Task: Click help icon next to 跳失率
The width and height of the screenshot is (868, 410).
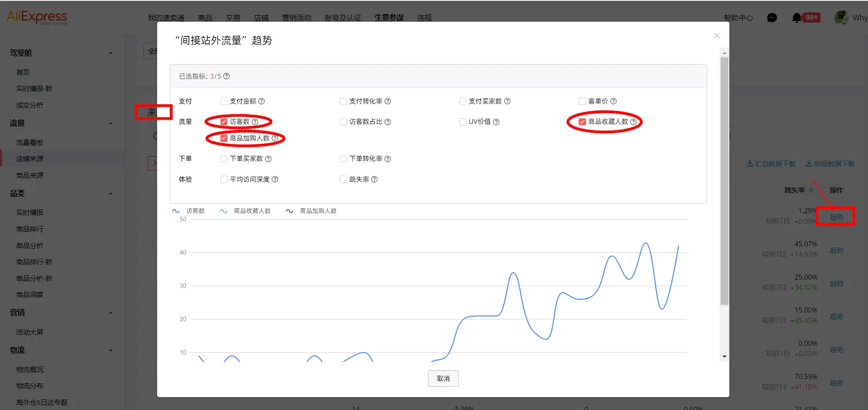Action: tap(374, 179)
